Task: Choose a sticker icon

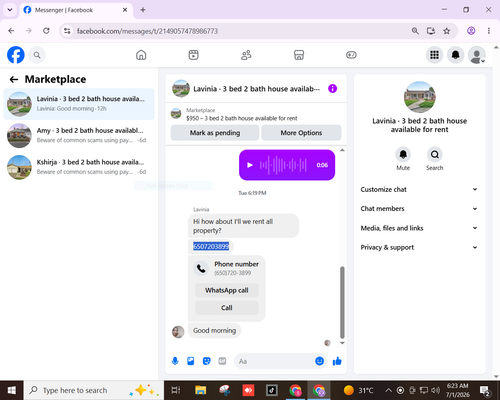Action: point(207,361)
